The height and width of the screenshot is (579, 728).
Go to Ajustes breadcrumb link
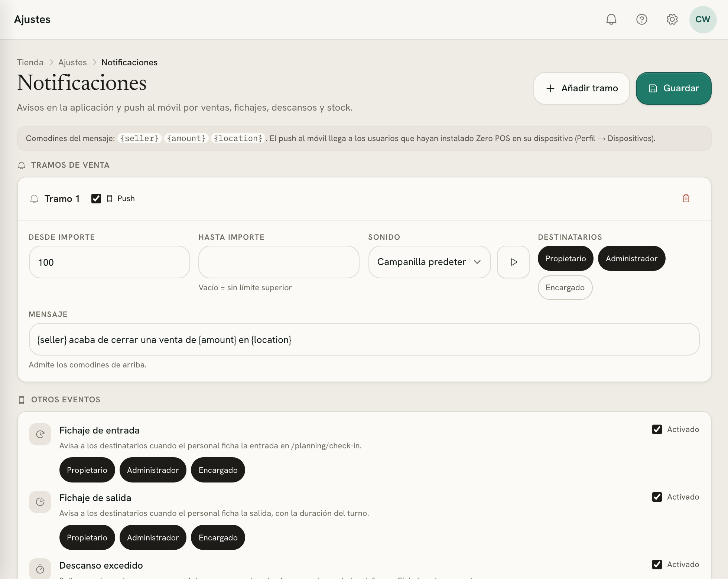(x=72, y=62)
